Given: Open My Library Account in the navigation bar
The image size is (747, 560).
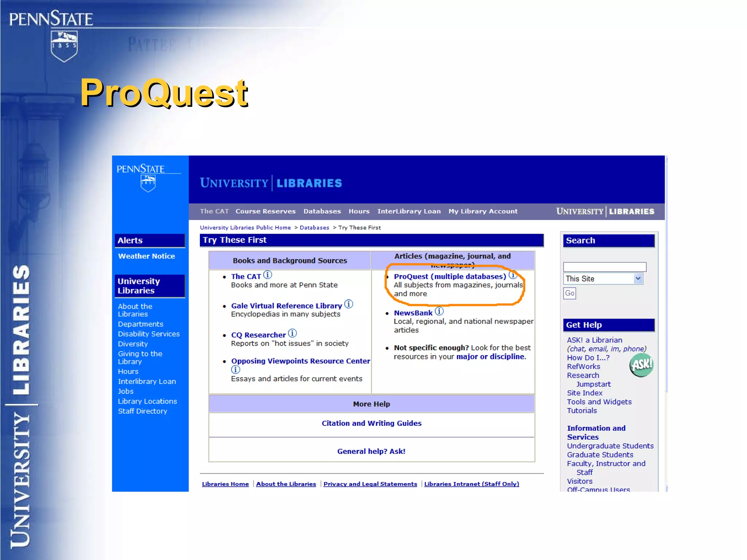Looking at the screenshot, I should click(483, 211).
